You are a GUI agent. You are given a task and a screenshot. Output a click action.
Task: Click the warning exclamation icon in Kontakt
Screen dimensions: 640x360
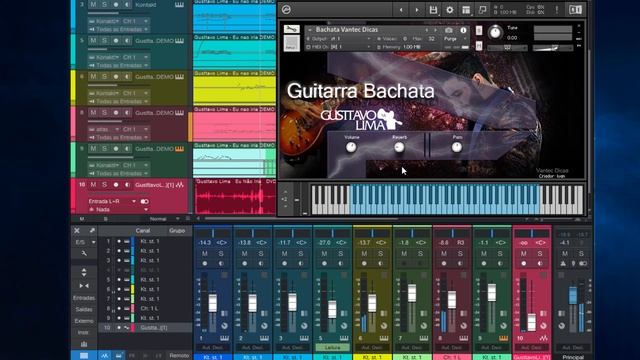coord(557,10)
